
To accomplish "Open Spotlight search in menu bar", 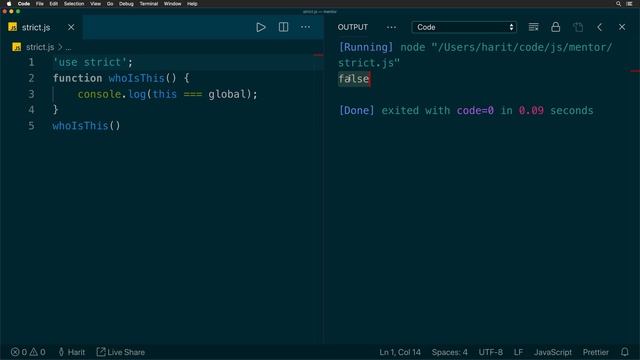I will (618, 4).
